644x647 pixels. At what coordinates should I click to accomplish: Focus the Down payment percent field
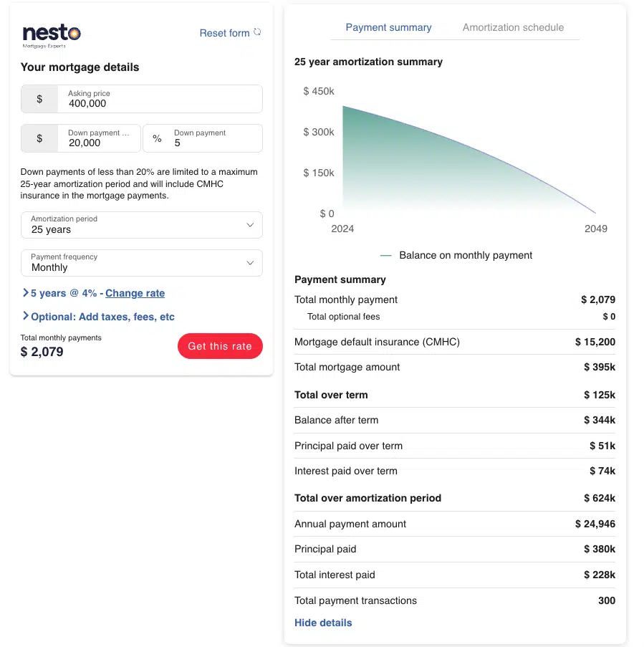(203, 138)
